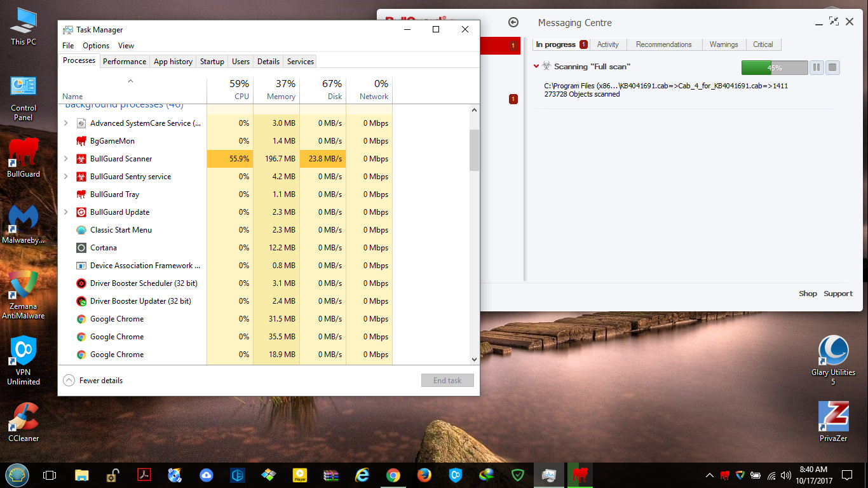Open the taskbar clock showing 8:40 AM
The width and height of the screenshot is (868, 488).
(x=813, y=475)
